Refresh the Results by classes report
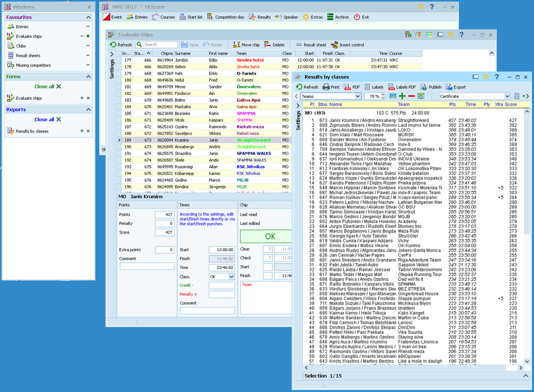 (307, 87)
